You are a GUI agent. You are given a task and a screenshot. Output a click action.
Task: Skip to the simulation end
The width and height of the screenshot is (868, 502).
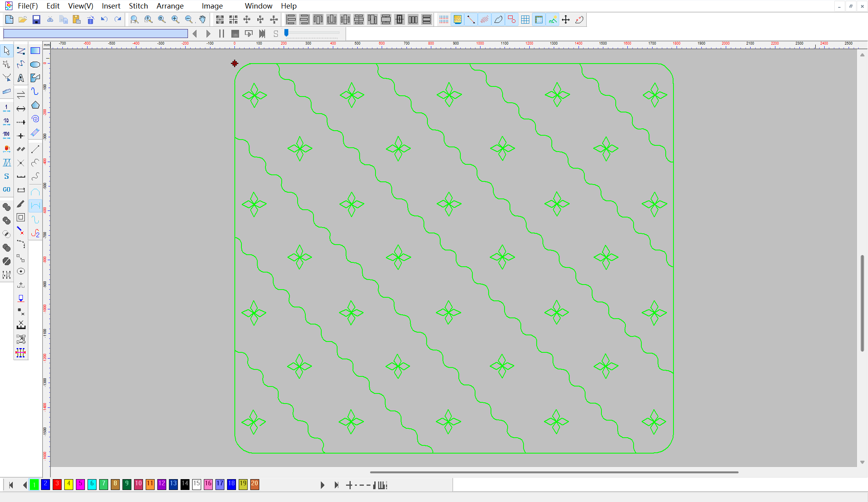coord(262,34)
